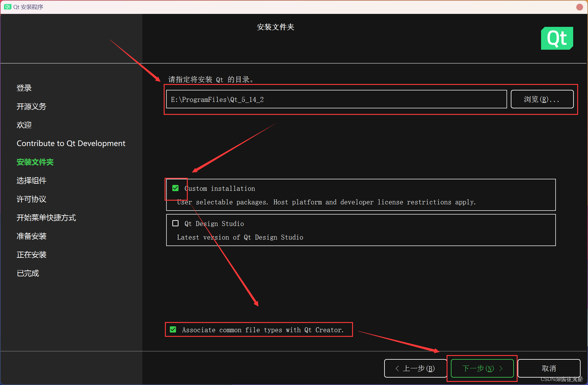
Task: Click the Qt icon in the title bar
Action: (x=8, y=7)
